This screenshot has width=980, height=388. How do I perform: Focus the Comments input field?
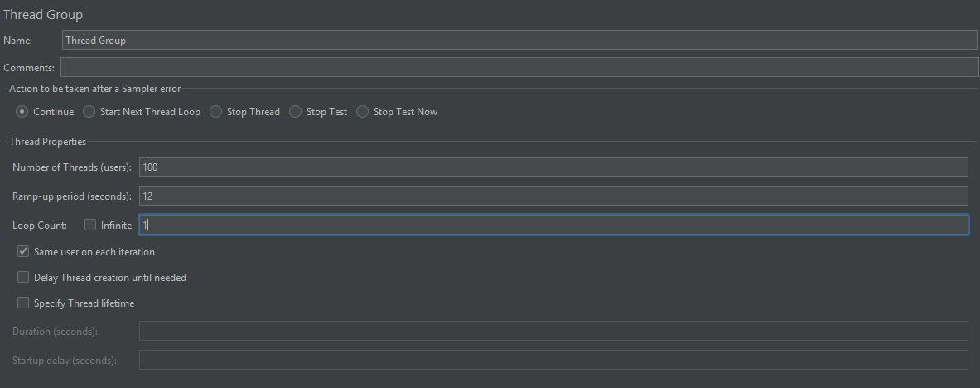[x=519, y=67]
